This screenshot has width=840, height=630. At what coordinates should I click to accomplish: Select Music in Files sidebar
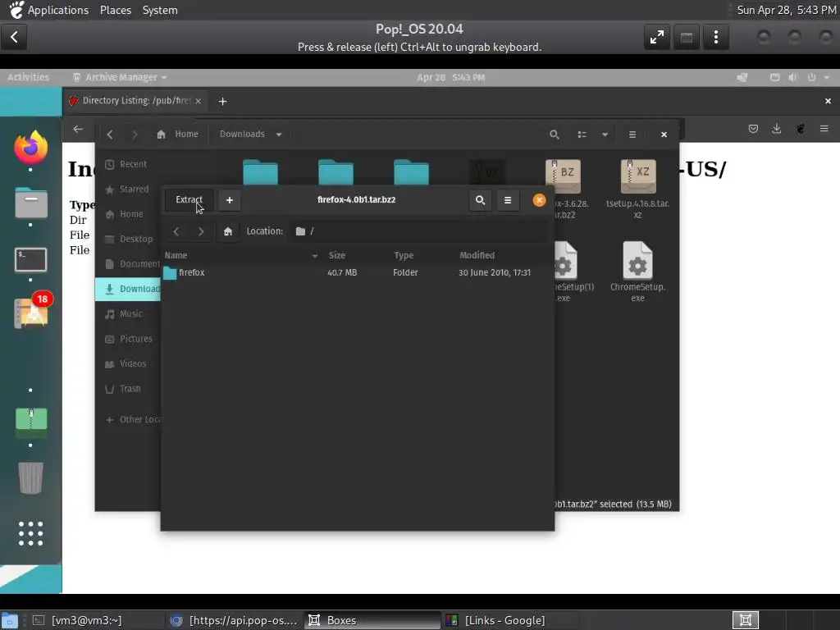pyautogui.click(x=127, y=314)
